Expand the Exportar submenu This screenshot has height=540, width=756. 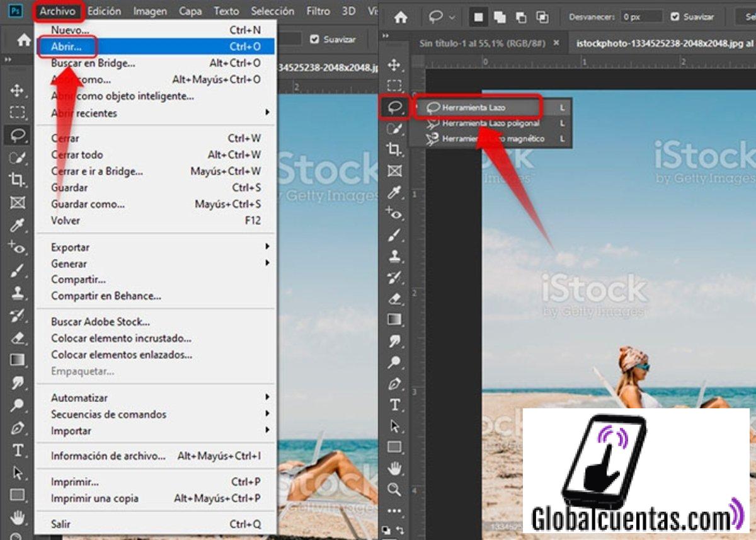[x=154, y=247]
